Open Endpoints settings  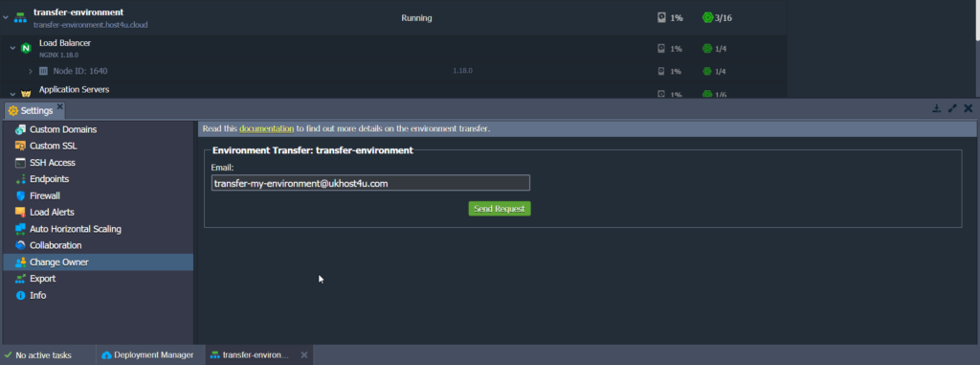tap(99, 179)
